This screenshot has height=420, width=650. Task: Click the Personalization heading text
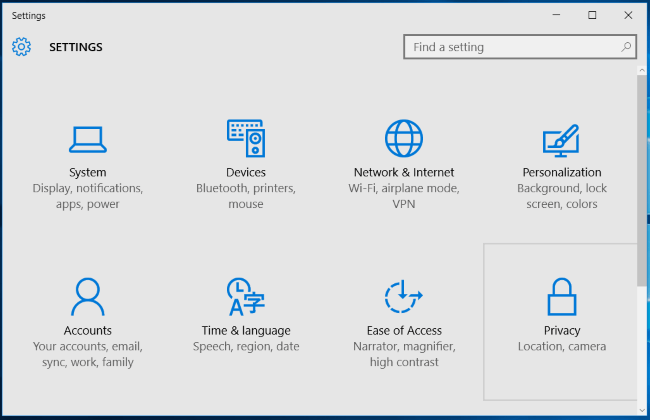pyautogui.click(x=562, y=172)
